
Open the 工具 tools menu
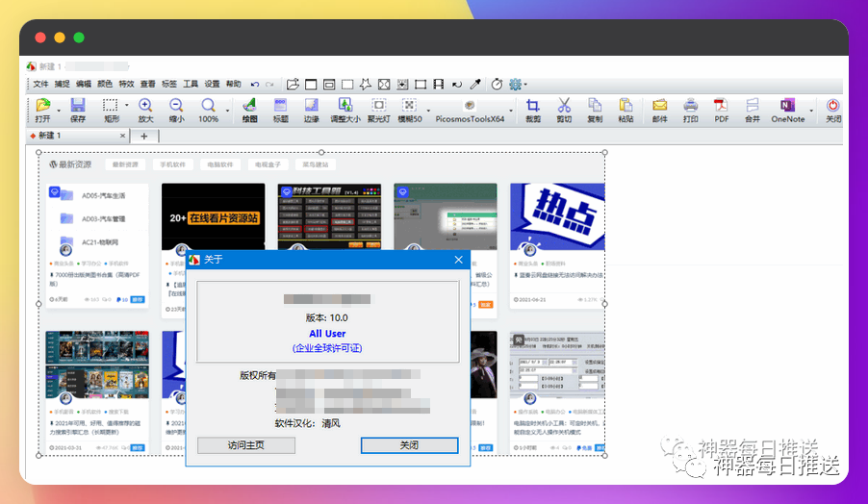(191, 84)
